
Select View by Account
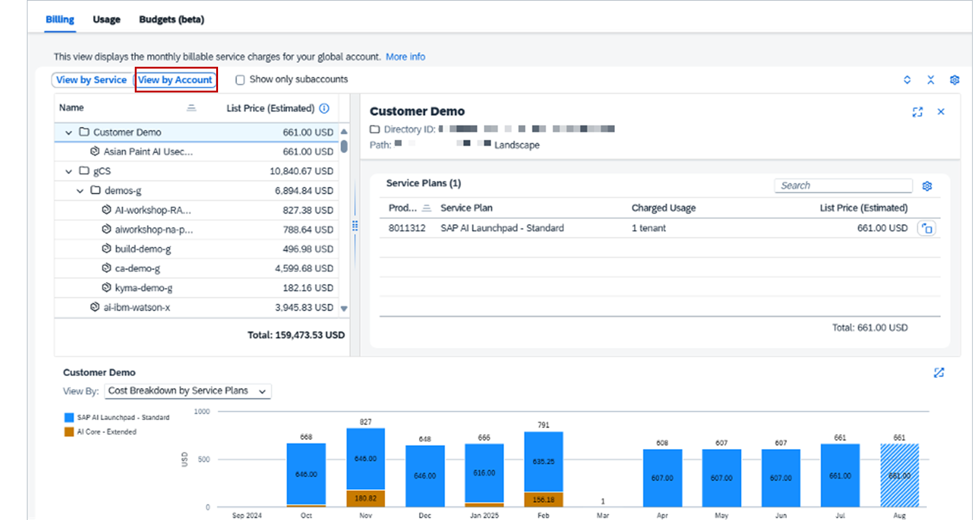point(175,80)
